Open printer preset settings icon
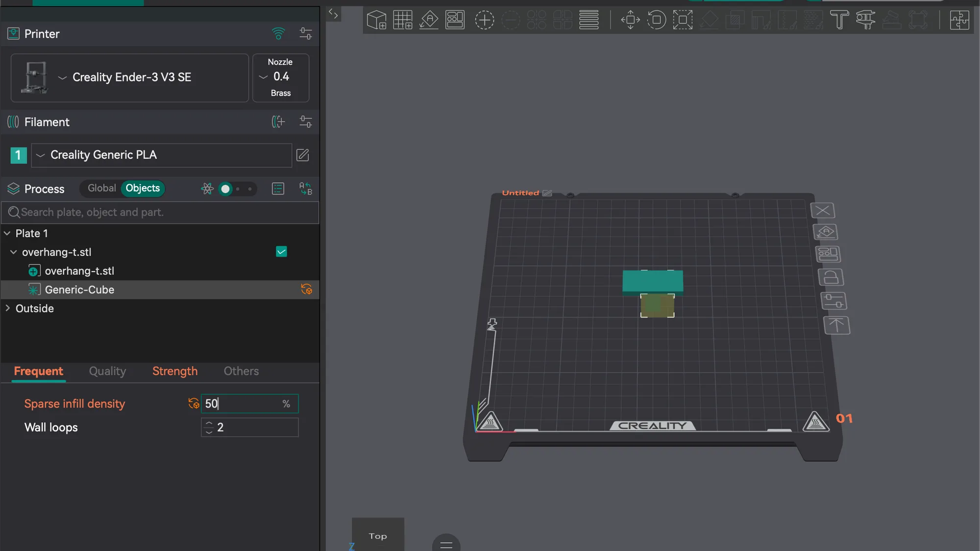Viewport: 980px width, 551px height. tap(306, 34)
